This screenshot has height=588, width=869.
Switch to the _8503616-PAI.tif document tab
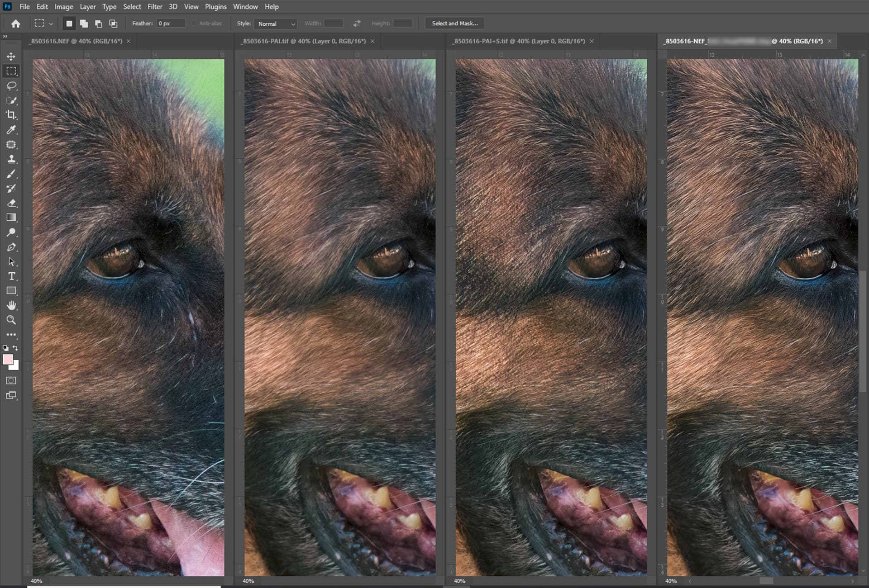(x=304, y=41)
